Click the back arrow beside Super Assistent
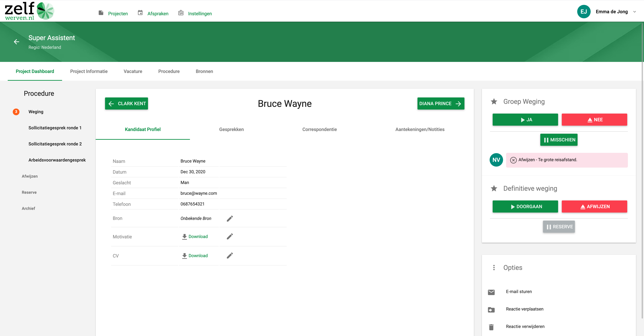Image resolution: width=644 pixels, height=336 pixels. click(16, 42)
